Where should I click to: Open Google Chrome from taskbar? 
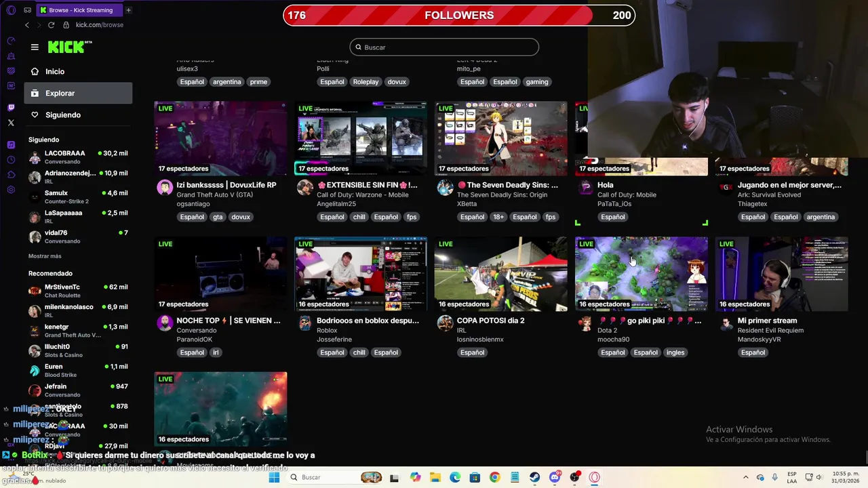494,477
